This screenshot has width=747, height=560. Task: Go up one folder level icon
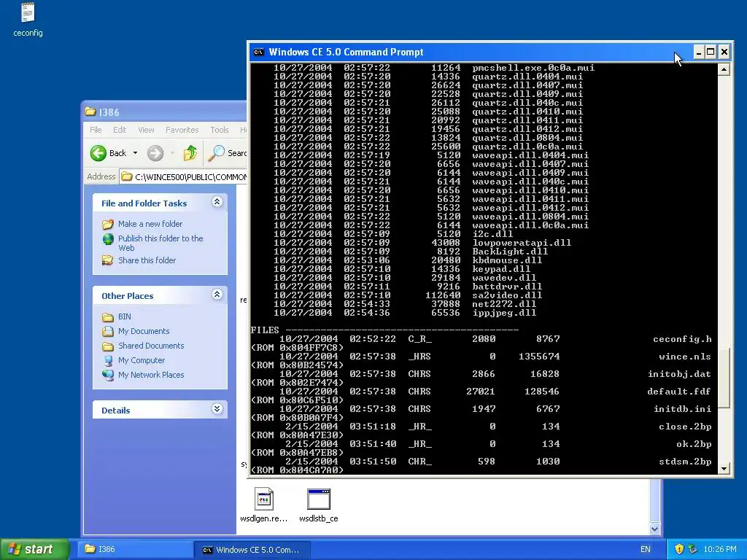(x=190, y=153)
